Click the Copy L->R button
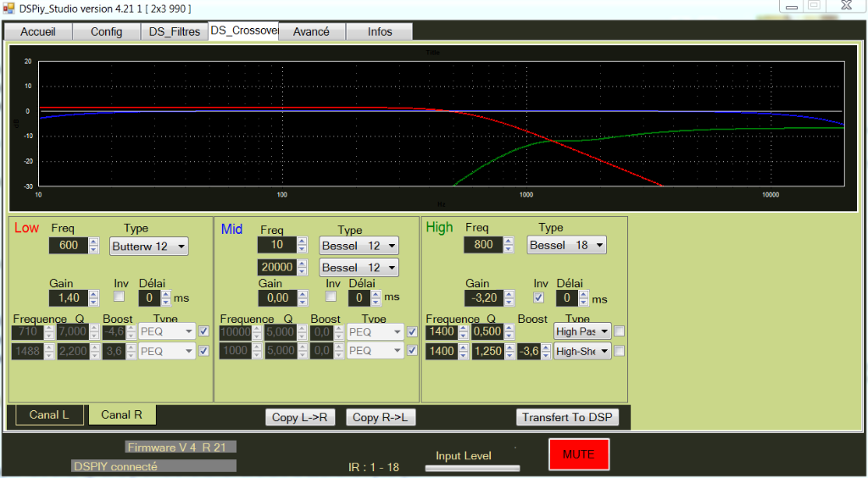Image resolution: width=868 pixels, height=478 pixels. [x=303, y=417]
